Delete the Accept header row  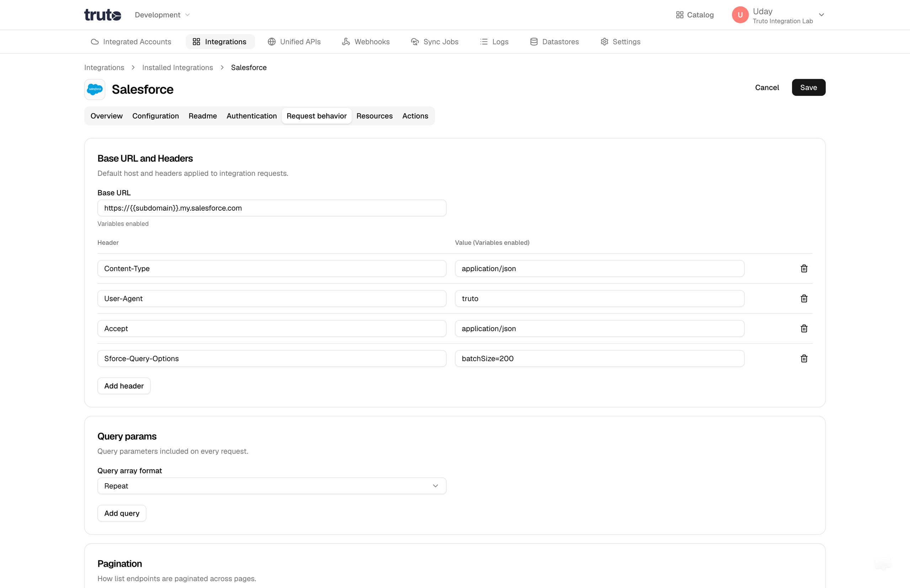point(804,329)
